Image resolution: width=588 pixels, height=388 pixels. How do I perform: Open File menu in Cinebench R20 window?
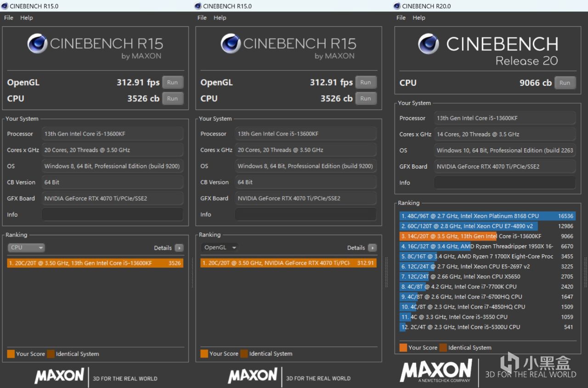coord(401,18)
